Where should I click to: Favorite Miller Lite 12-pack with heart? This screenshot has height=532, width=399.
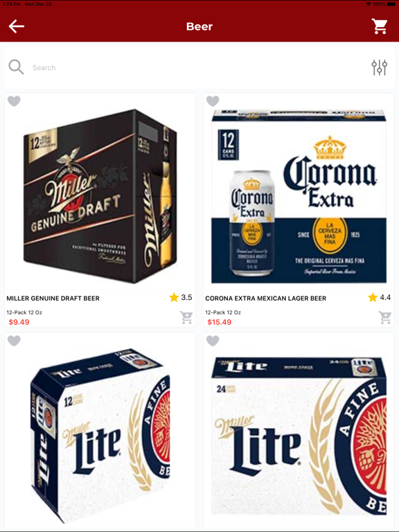click(14, 341)
